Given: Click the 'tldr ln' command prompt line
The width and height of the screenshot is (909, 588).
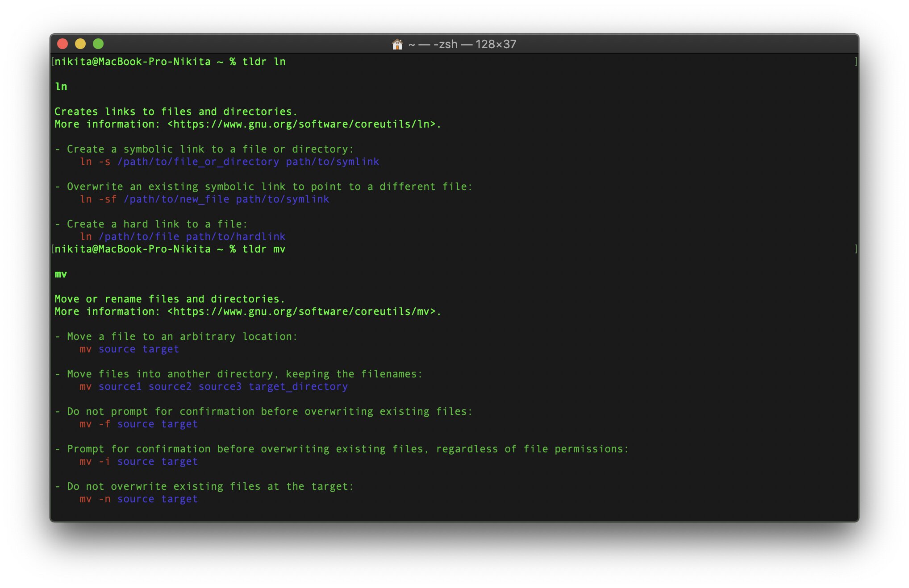Looking at the screenshot, I should coord(170,62).
